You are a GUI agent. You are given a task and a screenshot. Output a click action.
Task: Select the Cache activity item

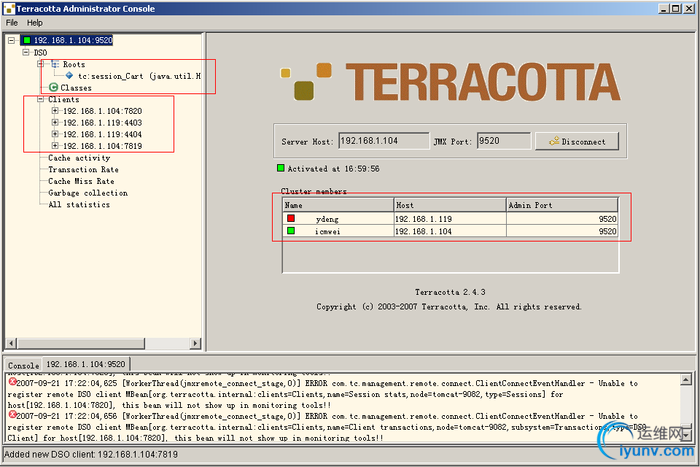click(x=79, y=158)
